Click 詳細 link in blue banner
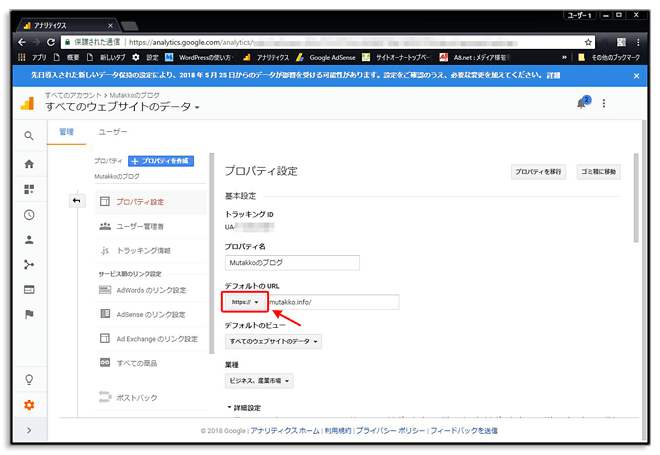Image resolution: width=660 pixels, height=455 pixels. tap(554, 75)
